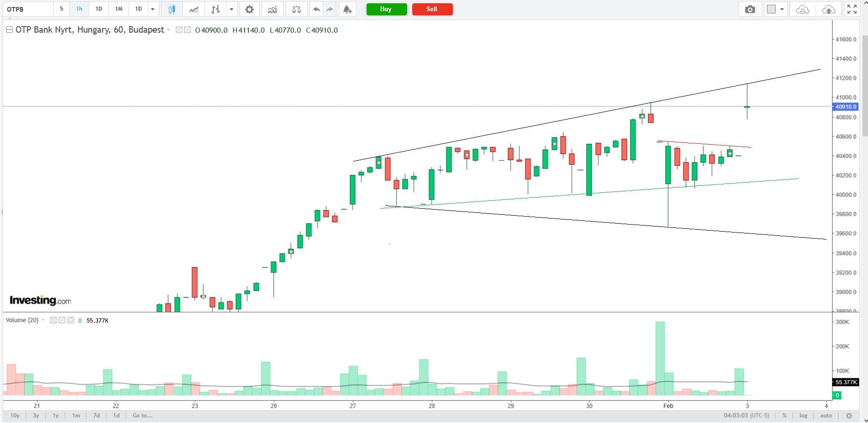
Task: Select the 1h interval tab
Action: point(79,9)
